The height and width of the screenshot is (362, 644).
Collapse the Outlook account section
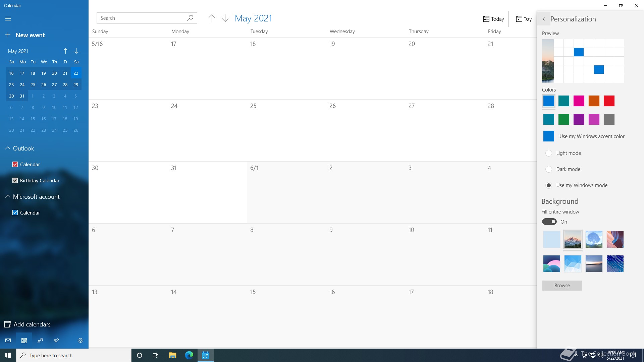[x=7, y=148]
